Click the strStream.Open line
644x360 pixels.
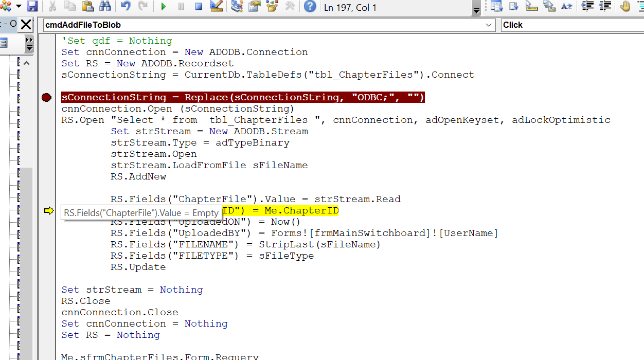point(154,154)
